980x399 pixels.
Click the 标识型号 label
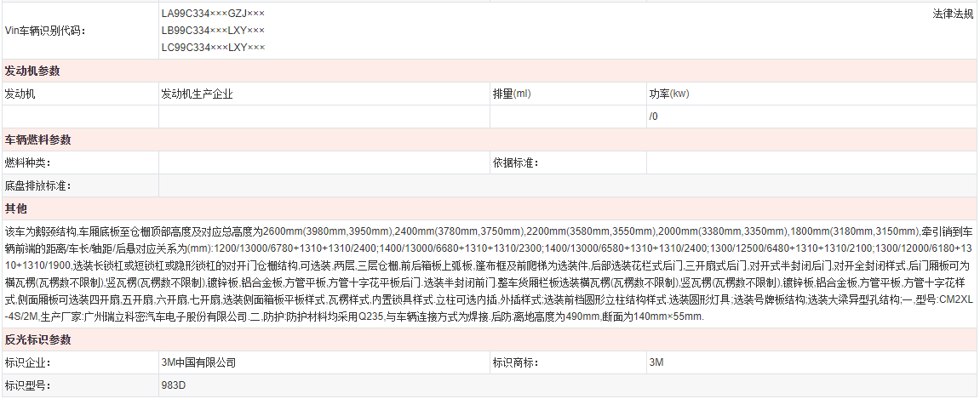tap(28, 385)
